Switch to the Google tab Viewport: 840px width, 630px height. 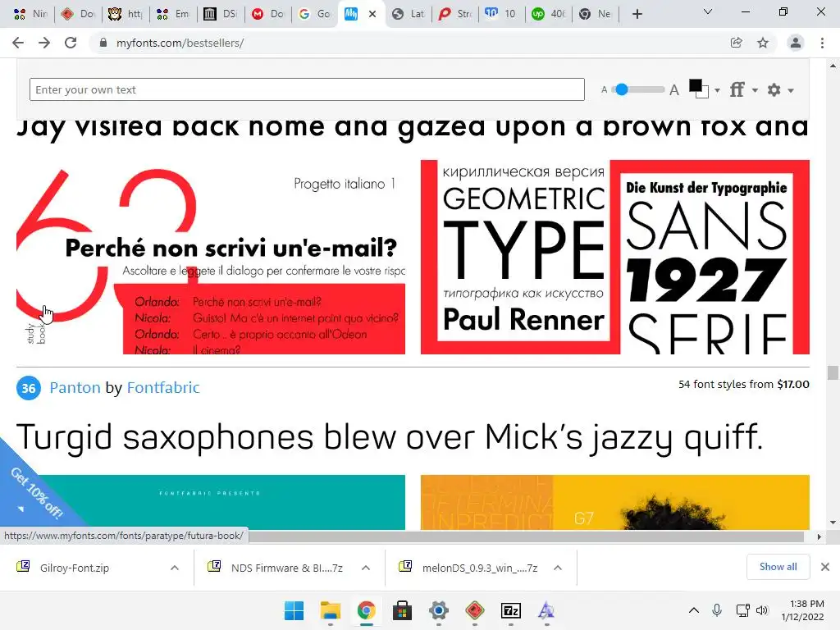point(315,14)
